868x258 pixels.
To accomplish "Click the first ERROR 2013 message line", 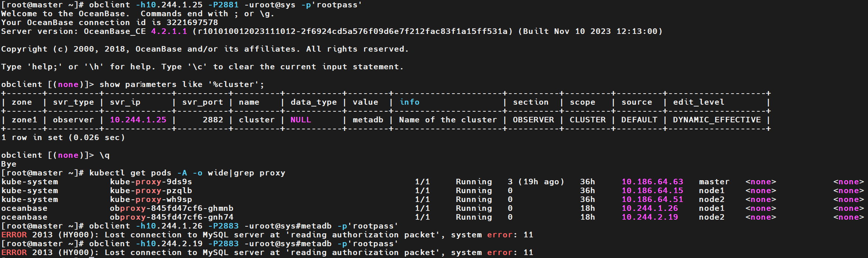I will [x=267, y=235].
